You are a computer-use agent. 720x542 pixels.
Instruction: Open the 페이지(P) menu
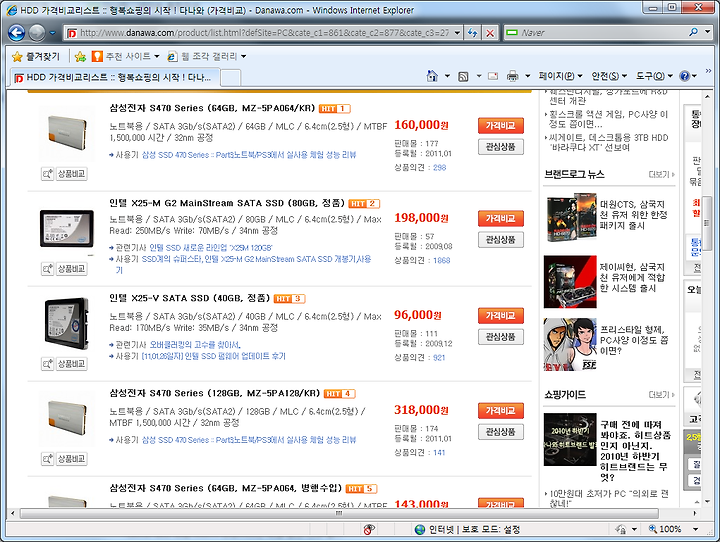pyautogui.click(x=560, y=76)
